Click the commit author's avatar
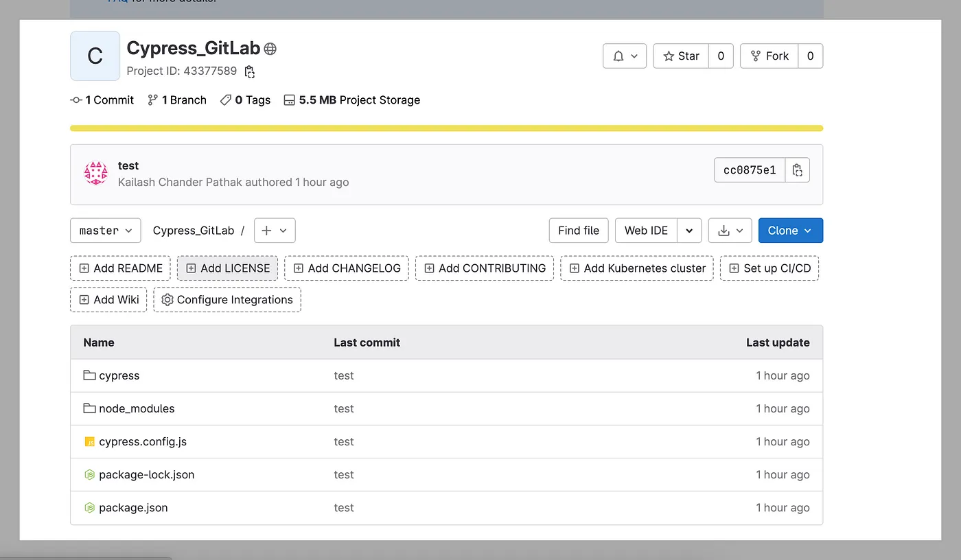 [x=95, y=174]
